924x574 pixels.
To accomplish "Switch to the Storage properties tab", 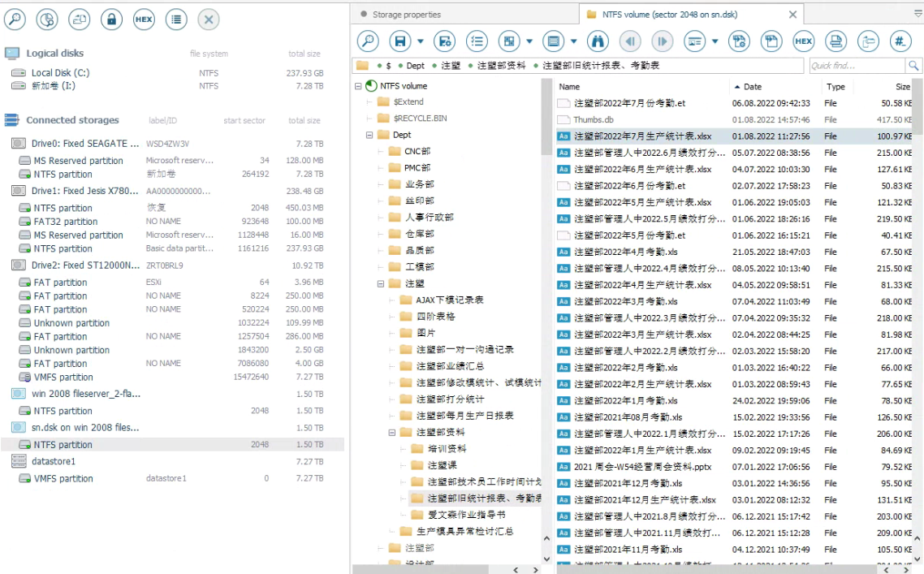I will 407,14.
